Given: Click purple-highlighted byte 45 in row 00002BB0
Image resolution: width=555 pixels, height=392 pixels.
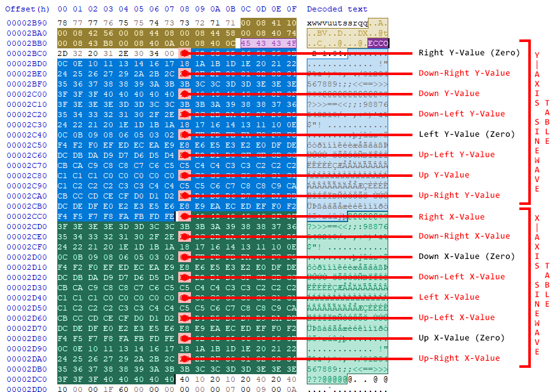Looking at the screenshot, I should pos(246,43).
